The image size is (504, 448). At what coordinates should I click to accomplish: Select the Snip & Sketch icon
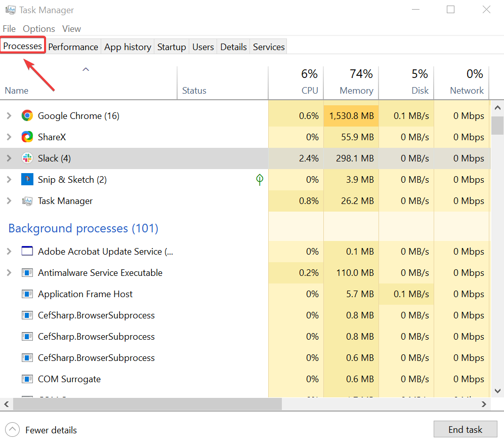(x=27, y=180)
